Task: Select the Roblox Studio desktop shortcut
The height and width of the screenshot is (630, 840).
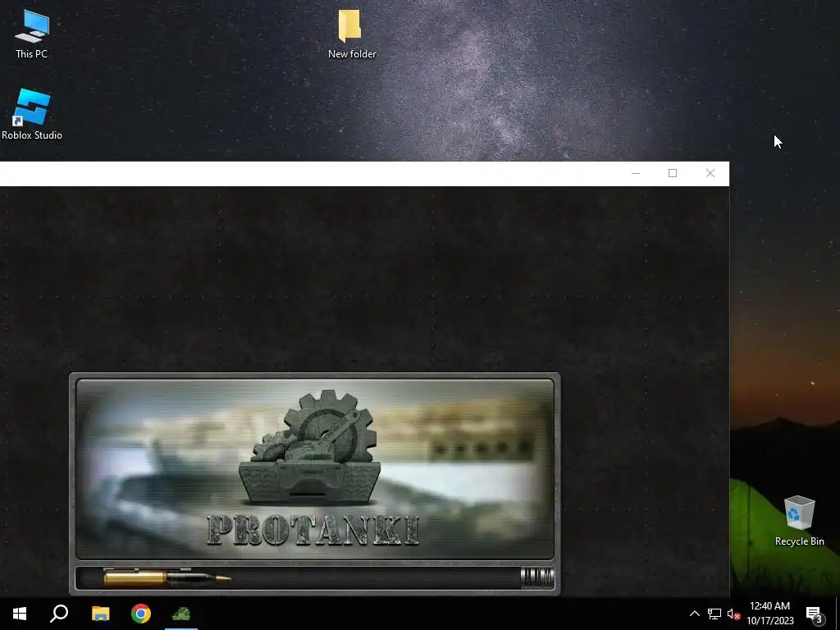Action: coord(32,115)
